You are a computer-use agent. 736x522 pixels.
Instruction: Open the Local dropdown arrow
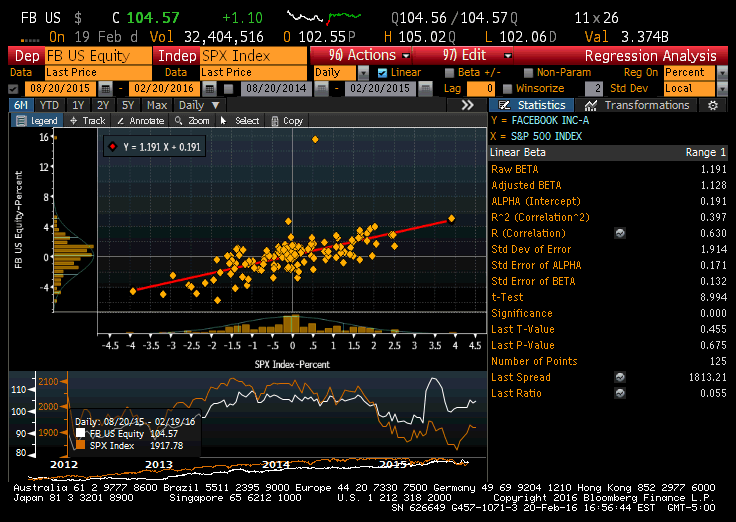click(x=722, y=89)
